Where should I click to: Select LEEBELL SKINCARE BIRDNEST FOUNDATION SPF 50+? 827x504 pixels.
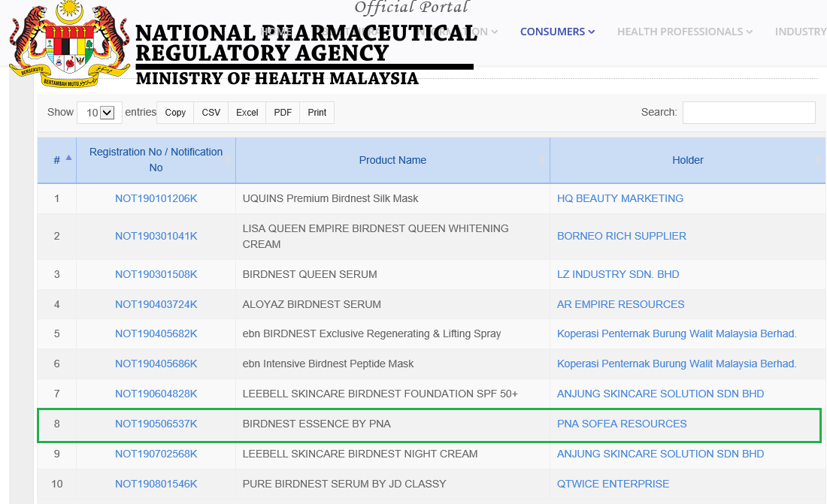click(380, 394)
